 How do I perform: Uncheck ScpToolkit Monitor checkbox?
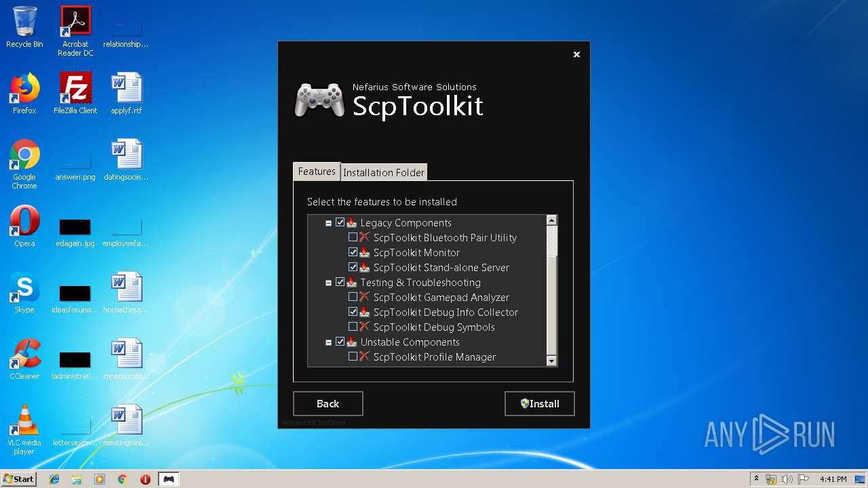tap(353, 252)
